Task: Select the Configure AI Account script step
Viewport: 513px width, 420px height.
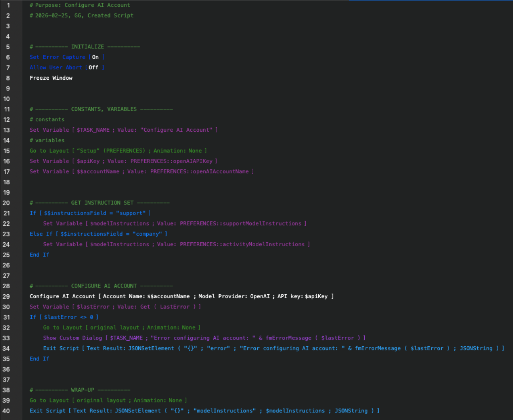Action: point(181,297)
